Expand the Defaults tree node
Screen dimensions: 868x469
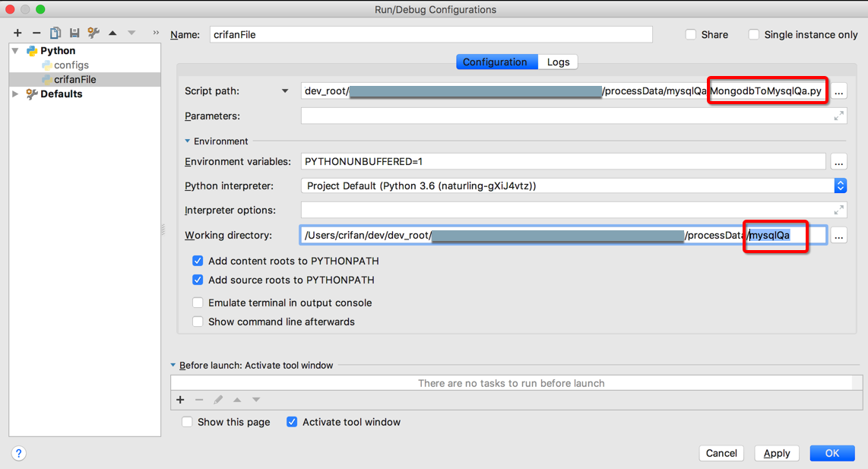click(x=15, y=93)
